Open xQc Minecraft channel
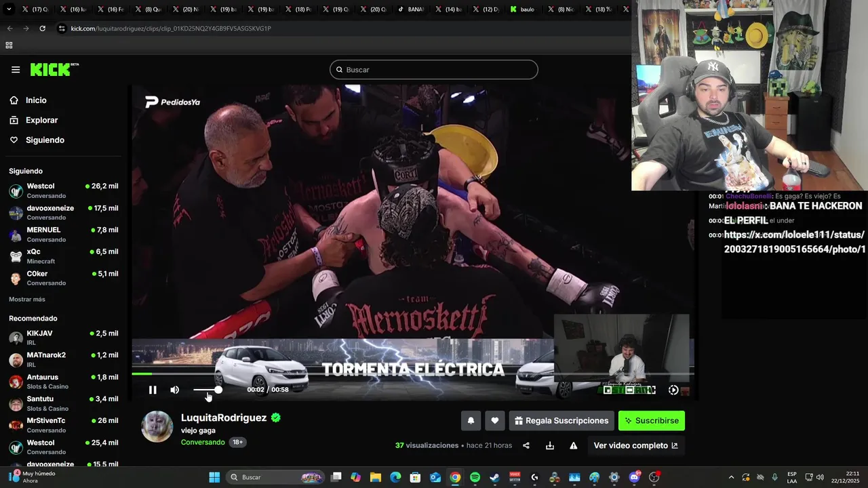 coord(64,256)
